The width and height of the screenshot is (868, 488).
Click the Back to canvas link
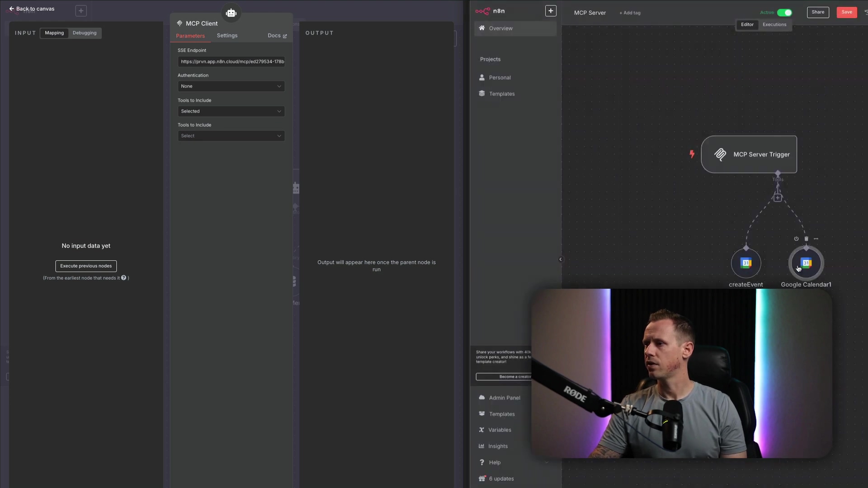tap(32, 9)
